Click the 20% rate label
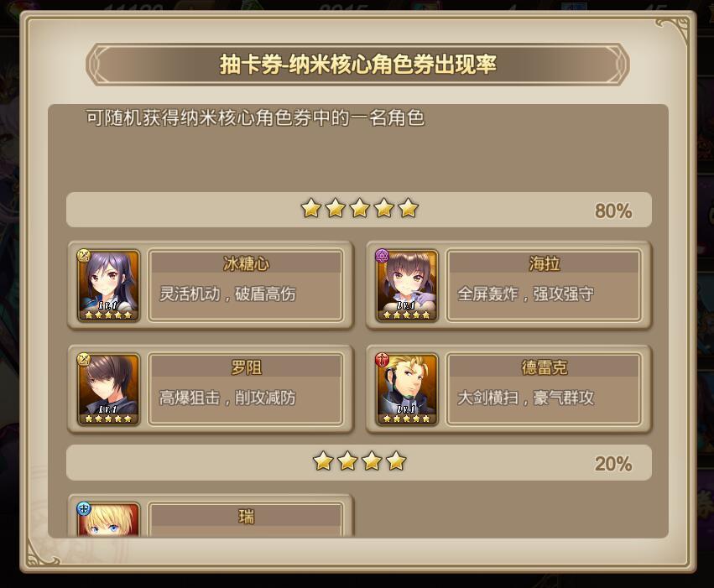The image size is (714, 588). click(x=613, y=464)
